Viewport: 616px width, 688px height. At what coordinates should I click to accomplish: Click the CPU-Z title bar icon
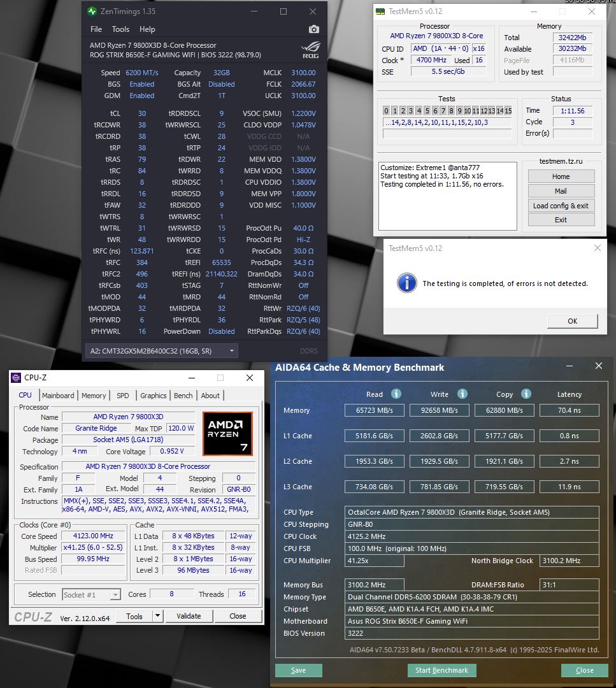coord(16,377)
